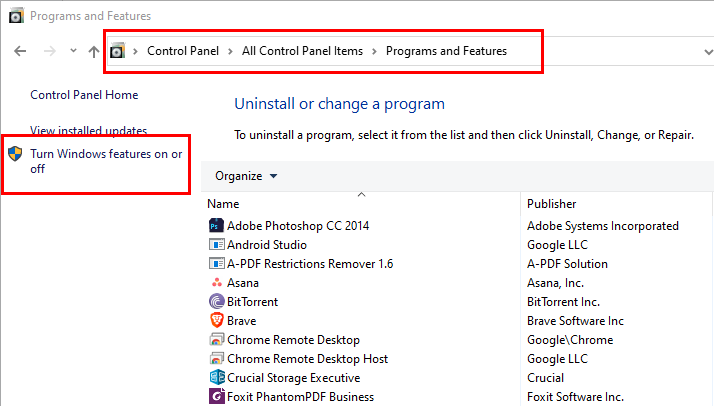Open the Organize dropdown menu
The height and width of the screenshot is (406, 714).
(x=246, y=176)
